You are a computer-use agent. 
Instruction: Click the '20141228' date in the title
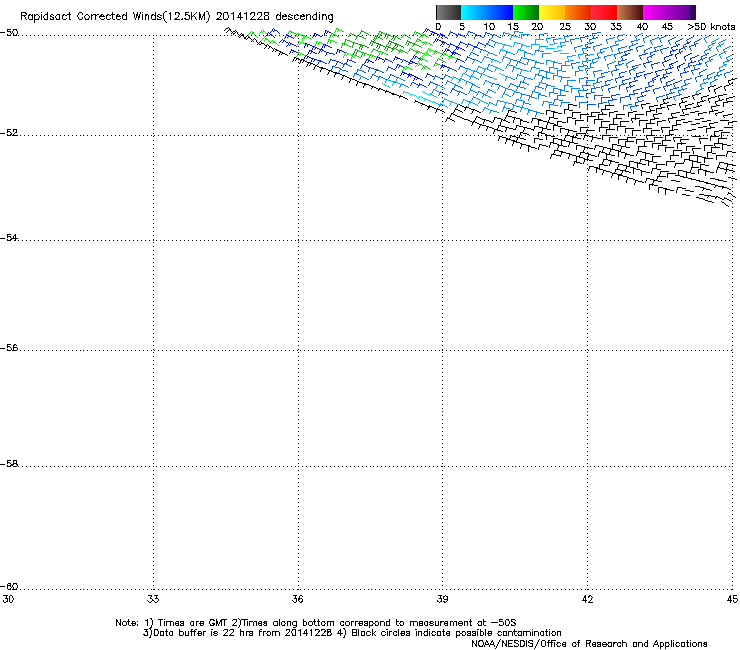click(243, 17)
